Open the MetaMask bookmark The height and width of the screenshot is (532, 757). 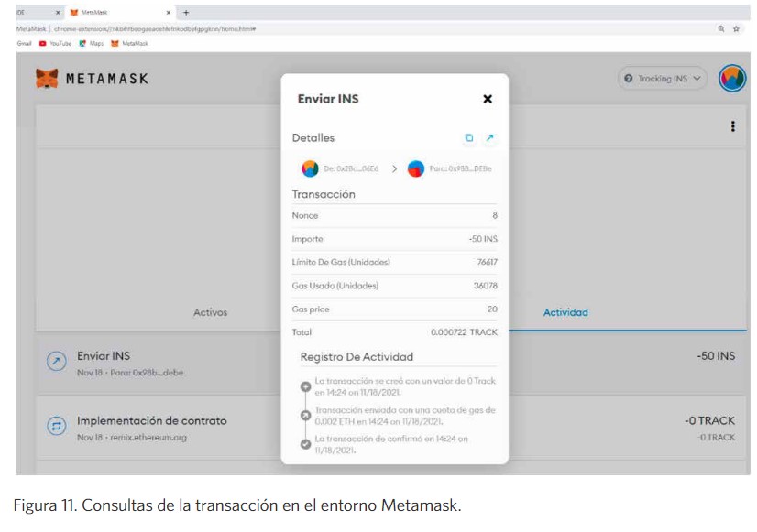click(129, 43)
